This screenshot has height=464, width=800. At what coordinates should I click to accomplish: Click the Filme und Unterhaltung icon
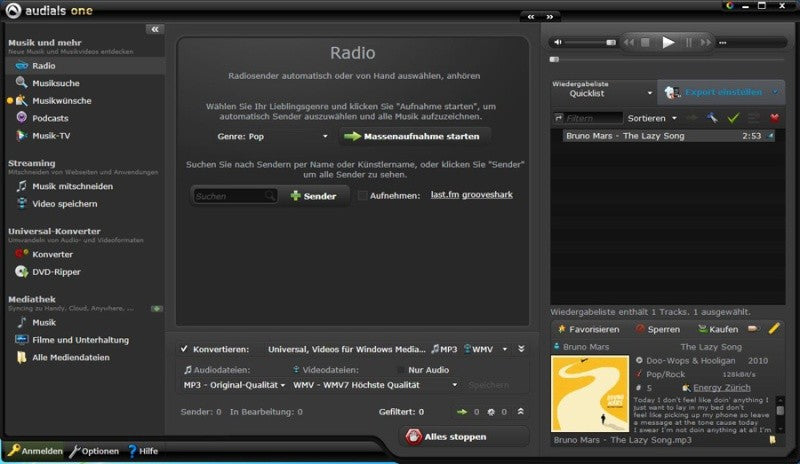21,339
